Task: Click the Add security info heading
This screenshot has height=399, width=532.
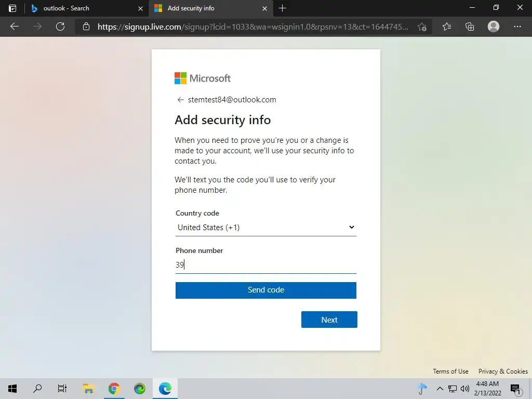Action: [222, 120]
